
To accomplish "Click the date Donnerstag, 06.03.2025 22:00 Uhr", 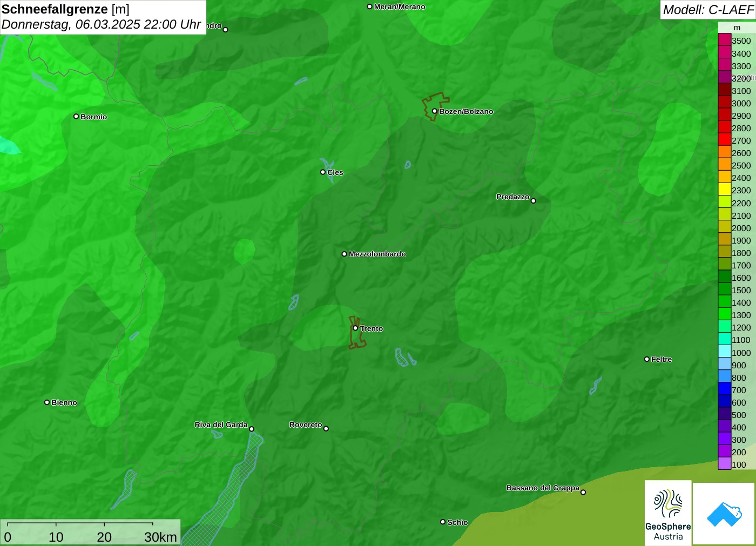I will coord(102,24).
